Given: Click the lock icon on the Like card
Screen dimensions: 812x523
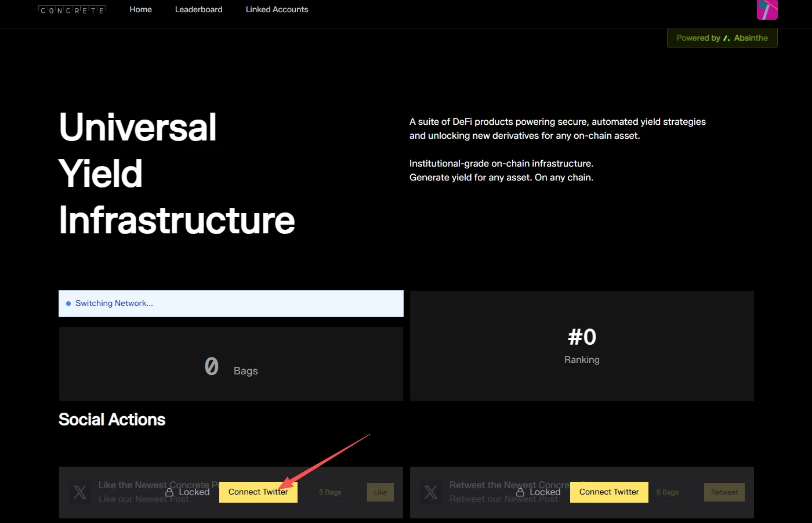Looking at the screenshot, I should click(x=169, y=492).
